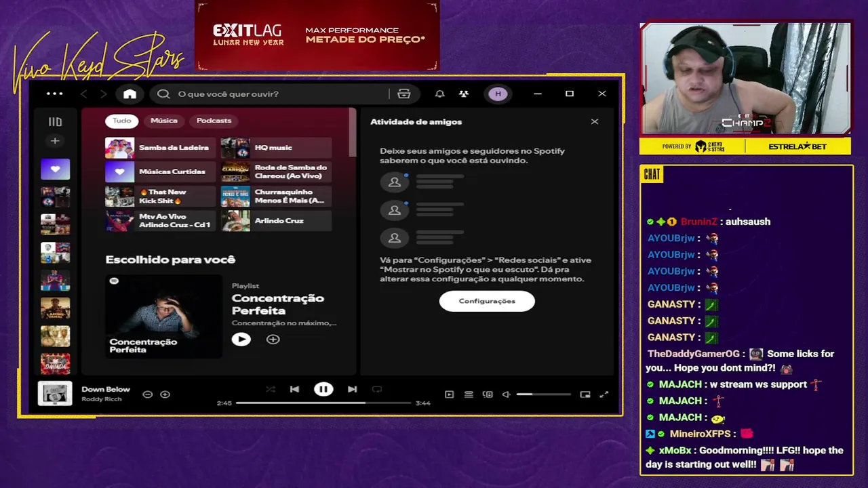Select the Tudo filter chip
This screenshot has width=868, height=488.
point(122,121)
